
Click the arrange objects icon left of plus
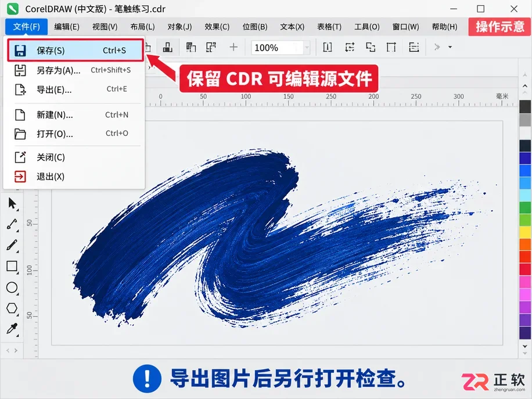[191, 47]
